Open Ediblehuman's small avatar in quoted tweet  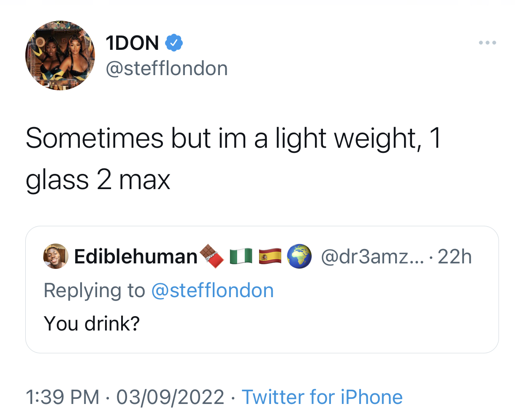[56, 256]
